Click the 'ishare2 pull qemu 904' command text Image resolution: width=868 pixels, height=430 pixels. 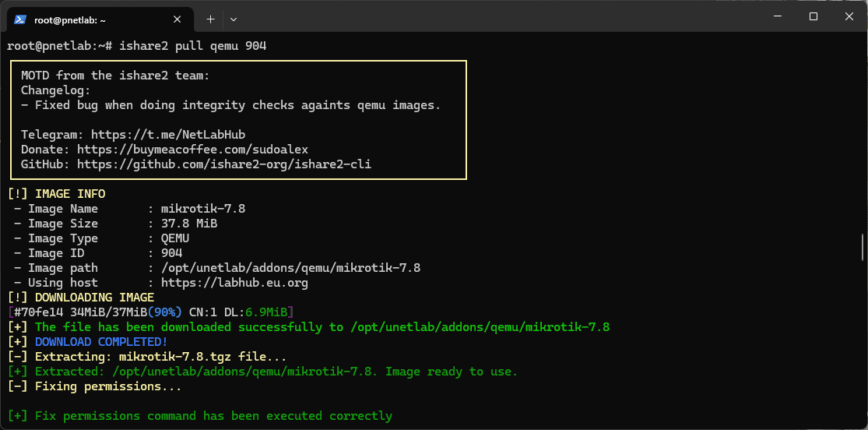[192, 46]
